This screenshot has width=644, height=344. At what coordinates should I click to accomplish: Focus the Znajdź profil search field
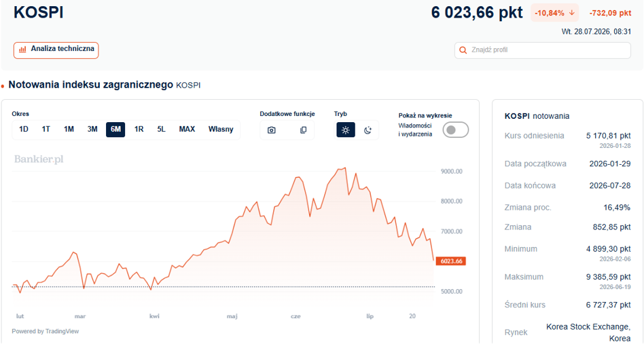[x=543, y=50]
